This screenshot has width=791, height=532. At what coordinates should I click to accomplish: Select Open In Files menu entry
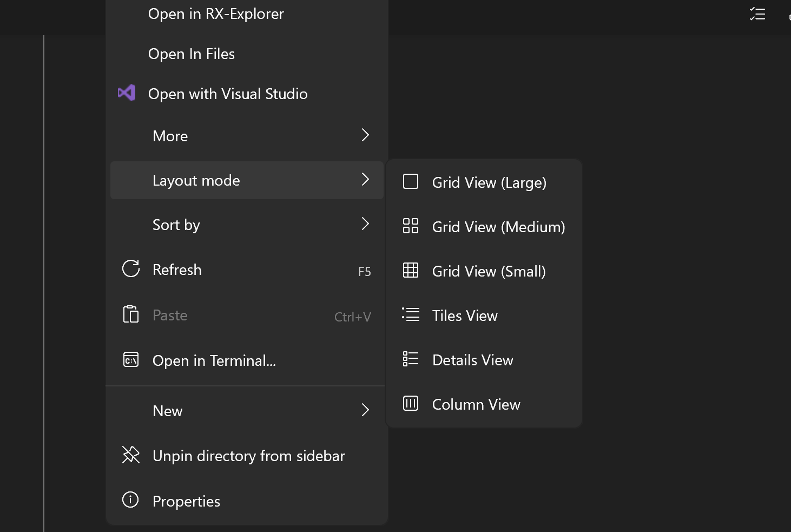point(192,54)
